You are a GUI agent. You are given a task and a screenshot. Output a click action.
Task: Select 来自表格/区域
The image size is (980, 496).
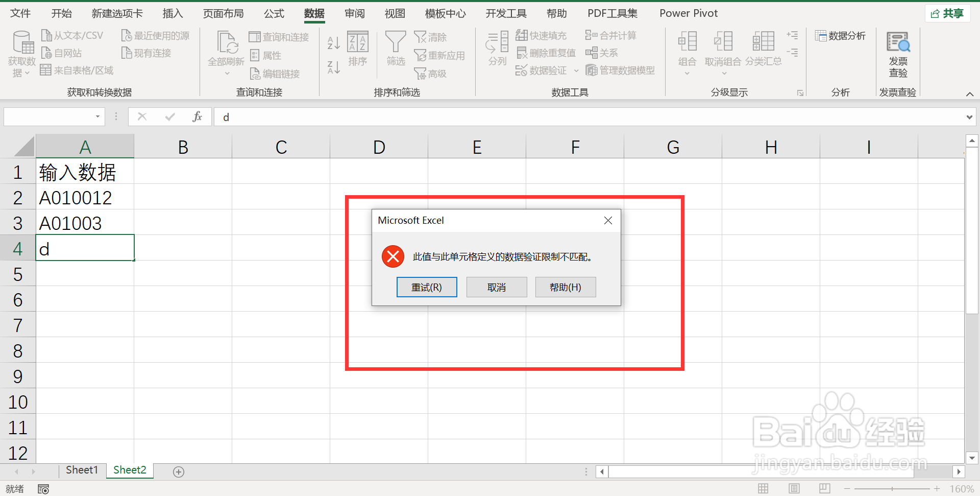coord(77,70)
